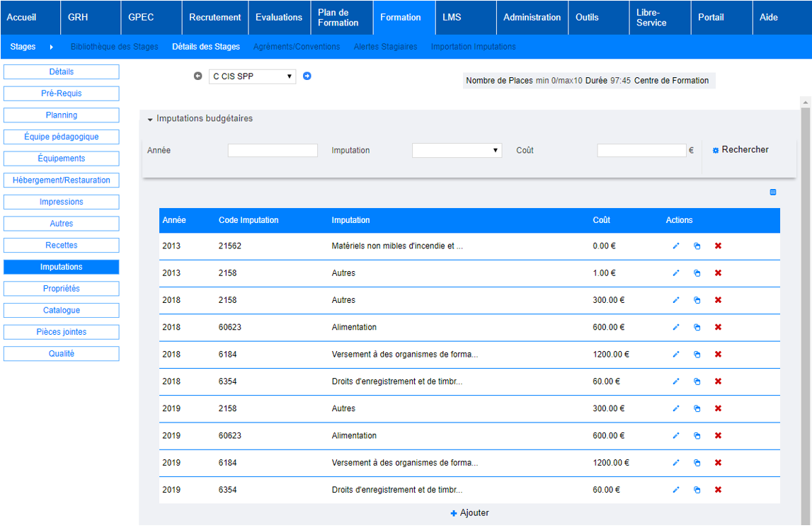Copy the 2013 Autres imputation row

(x=697, y=273)
